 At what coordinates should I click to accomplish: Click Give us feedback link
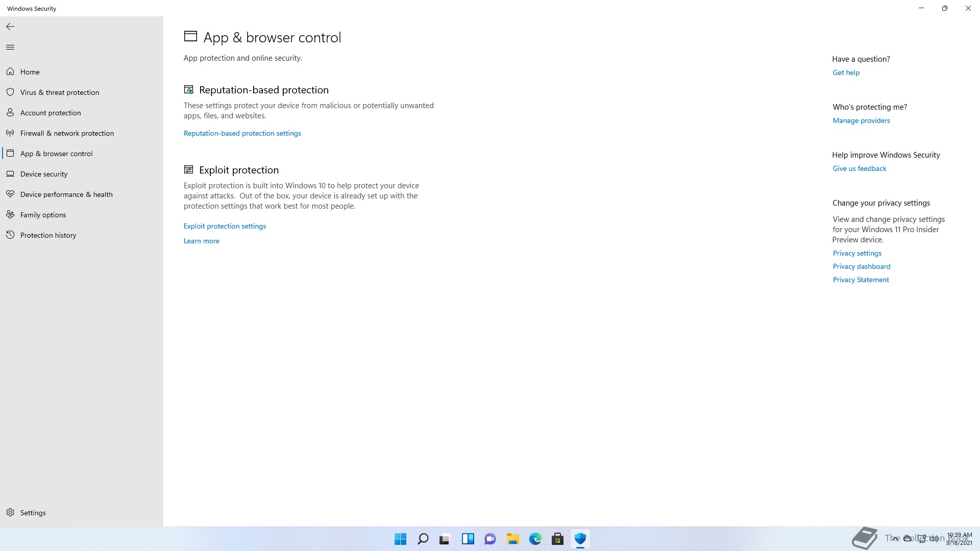(x=860, y=168)
